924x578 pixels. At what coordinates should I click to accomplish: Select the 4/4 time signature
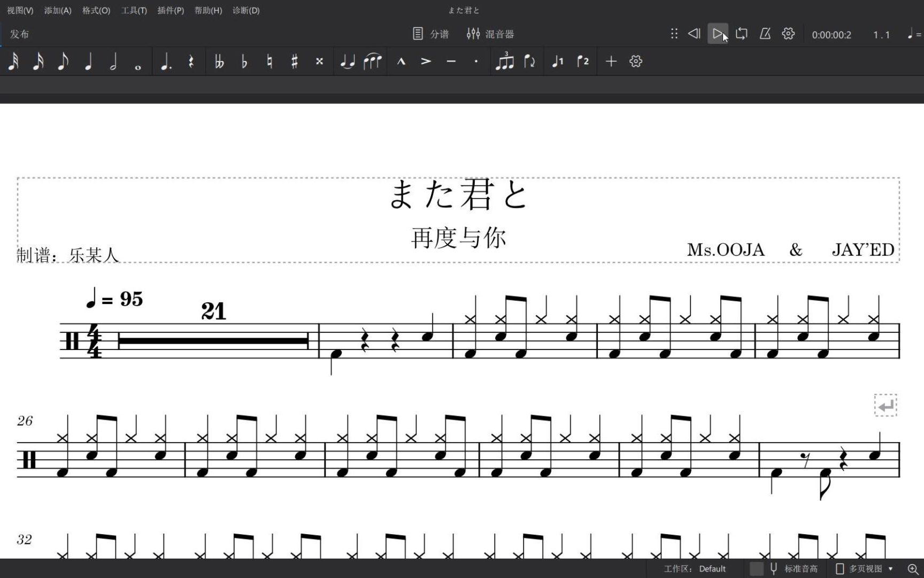(x=95, y=341)
